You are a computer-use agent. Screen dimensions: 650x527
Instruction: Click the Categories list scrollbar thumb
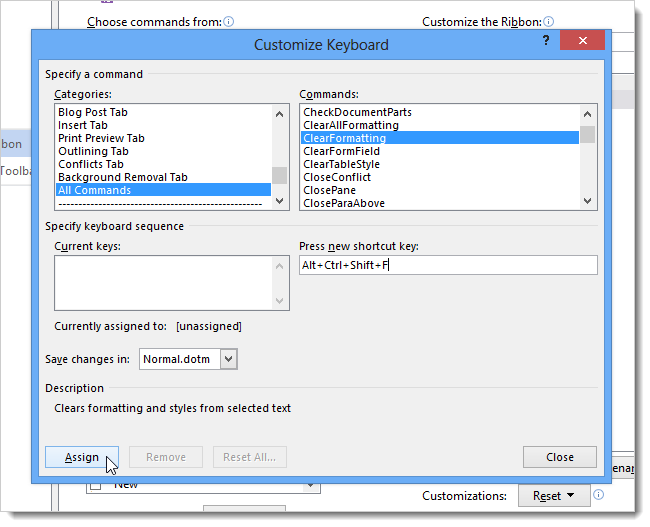pos(279,175)
